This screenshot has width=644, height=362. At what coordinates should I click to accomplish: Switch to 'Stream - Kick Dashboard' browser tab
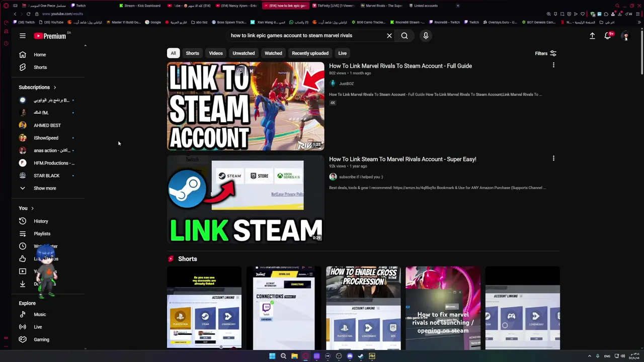[x=140, y=6]
